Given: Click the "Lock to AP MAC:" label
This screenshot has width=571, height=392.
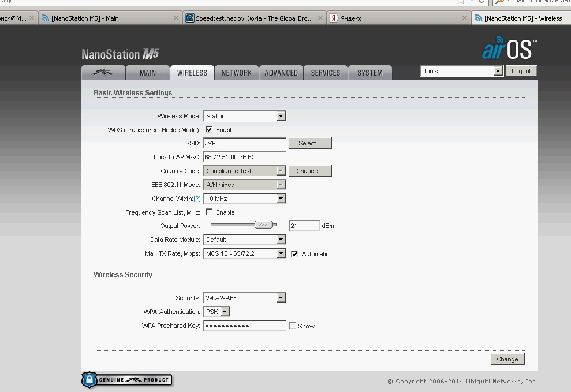Looking at the screenshot, I should click(177, 157).
